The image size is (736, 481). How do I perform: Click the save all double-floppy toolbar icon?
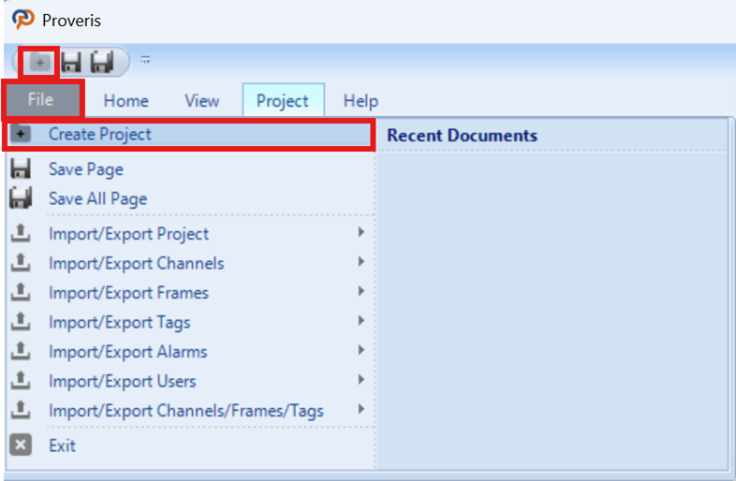[102, 62]
